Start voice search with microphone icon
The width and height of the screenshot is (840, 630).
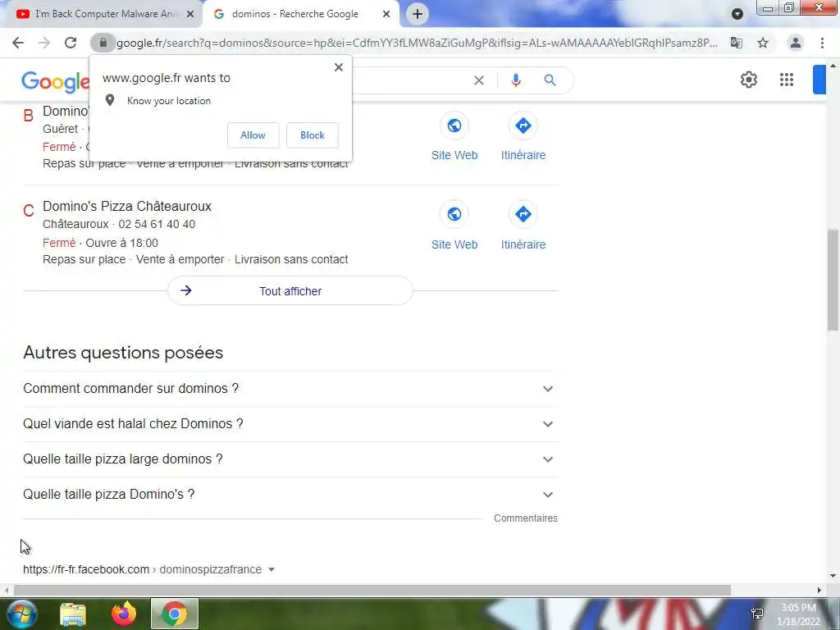pyautogui.click(x=516, y=80)
